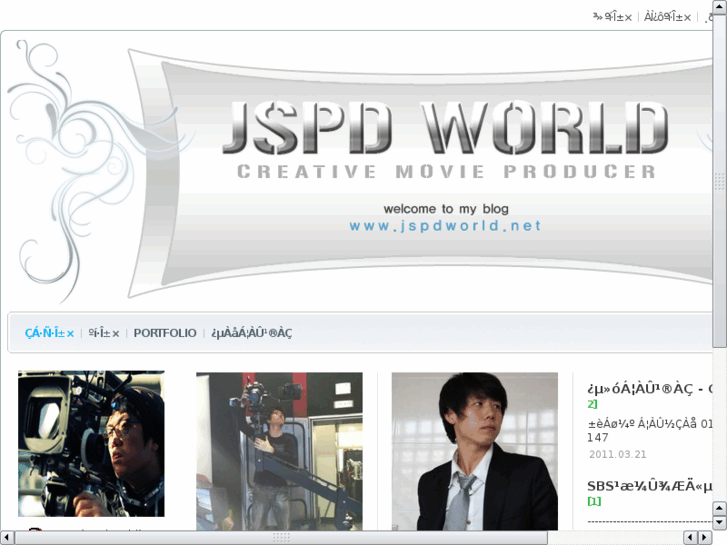Viewport: 727px width, 545px height.
Task: Open thumbnail of man in black suit
Action: [475, 451]
